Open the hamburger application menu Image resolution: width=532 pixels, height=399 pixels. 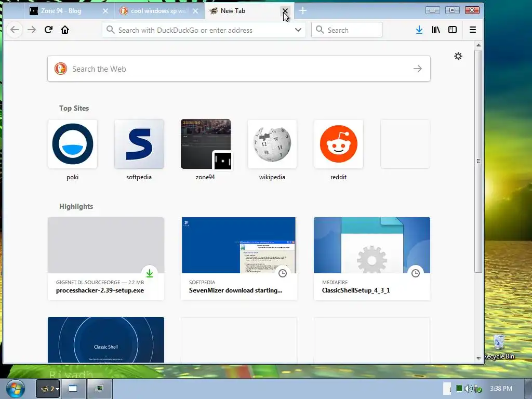[473, 30]
